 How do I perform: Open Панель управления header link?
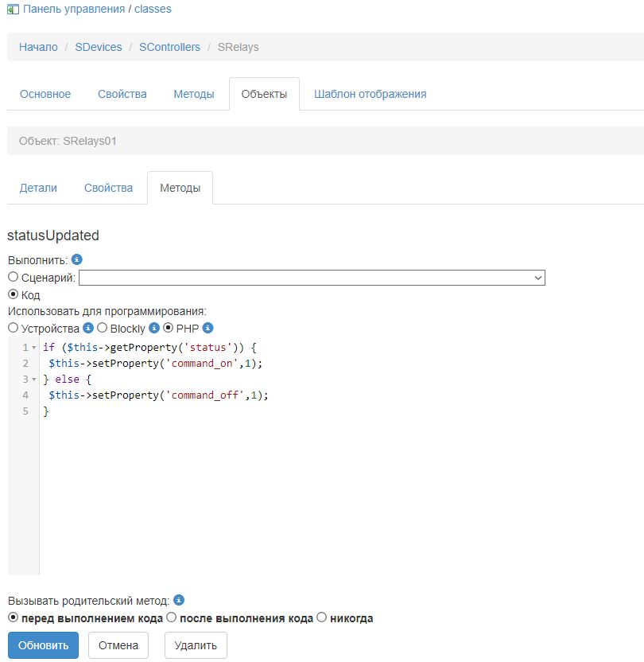[x=74, y=9]
